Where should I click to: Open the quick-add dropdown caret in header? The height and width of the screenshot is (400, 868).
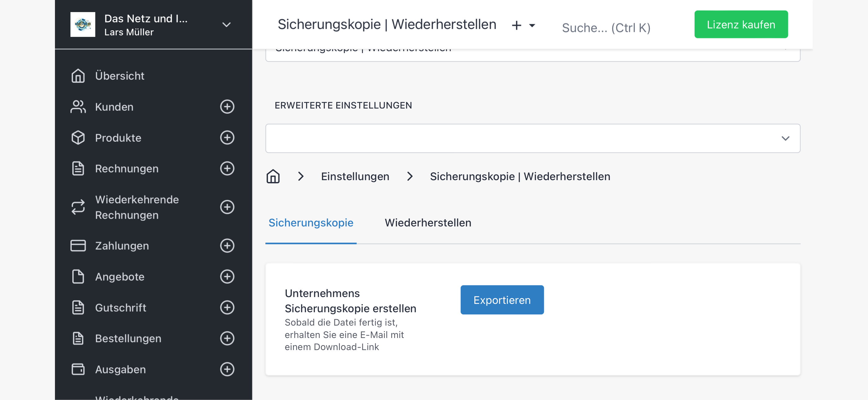coord(532,25)
